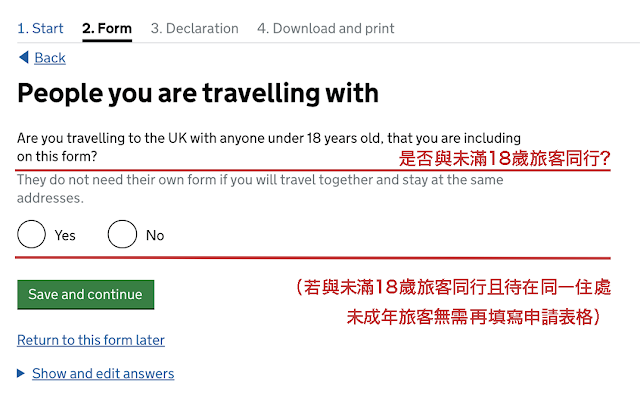640x411 pixels.
Task: Click the Yes label text
Action: 65,235
